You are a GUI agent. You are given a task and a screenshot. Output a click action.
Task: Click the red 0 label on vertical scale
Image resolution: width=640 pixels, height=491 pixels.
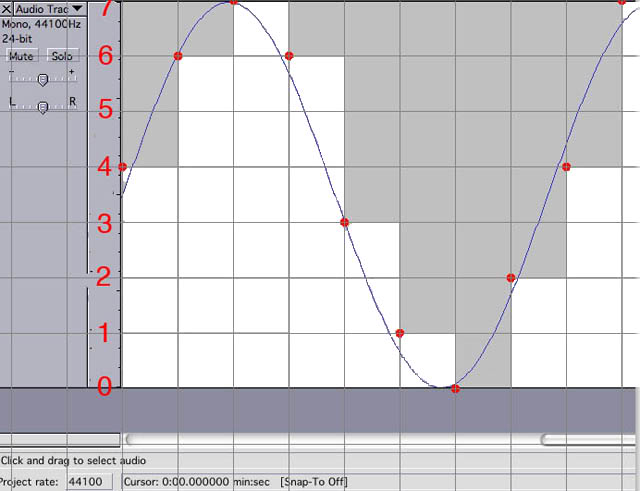pos(104,387)
